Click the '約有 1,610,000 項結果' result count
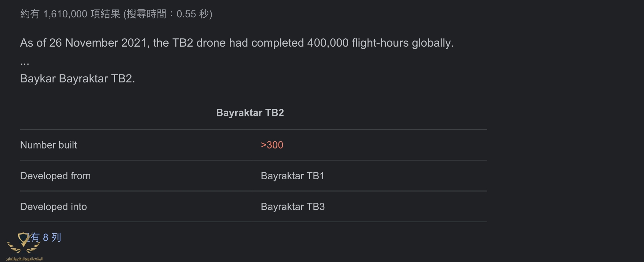Screen dimensions: 644x262 [x=70, y=14]
